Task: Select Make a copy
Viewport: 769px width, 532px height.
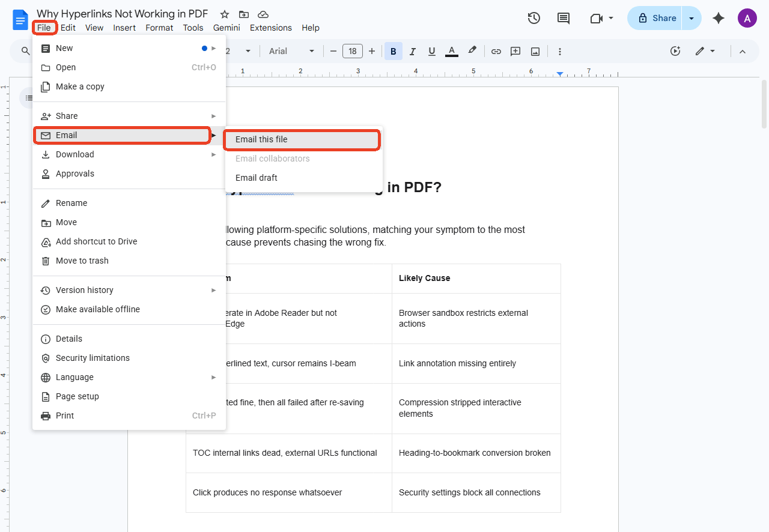Action: click(x=129, y=86)
